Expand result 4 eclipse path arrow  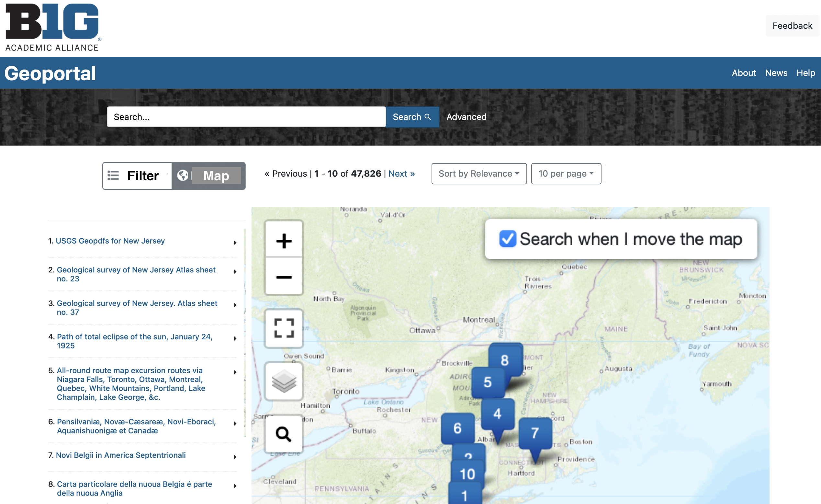pos(235,338)
